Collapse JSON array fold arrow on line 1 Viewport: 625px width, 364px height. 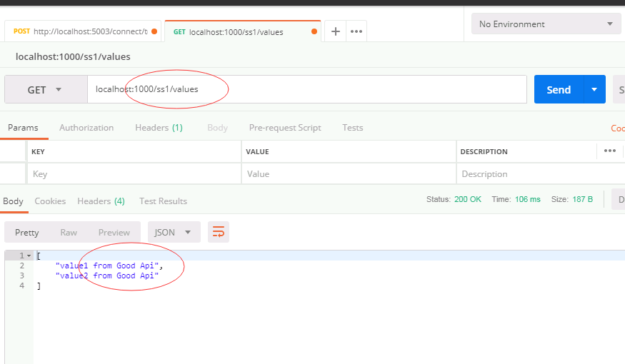29,256
